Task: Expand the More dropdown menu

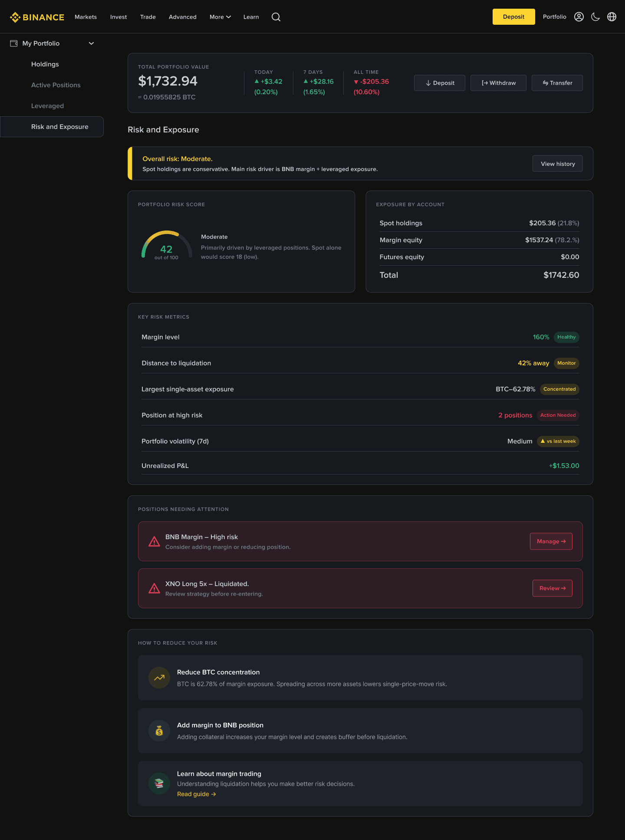Action: 220,17
